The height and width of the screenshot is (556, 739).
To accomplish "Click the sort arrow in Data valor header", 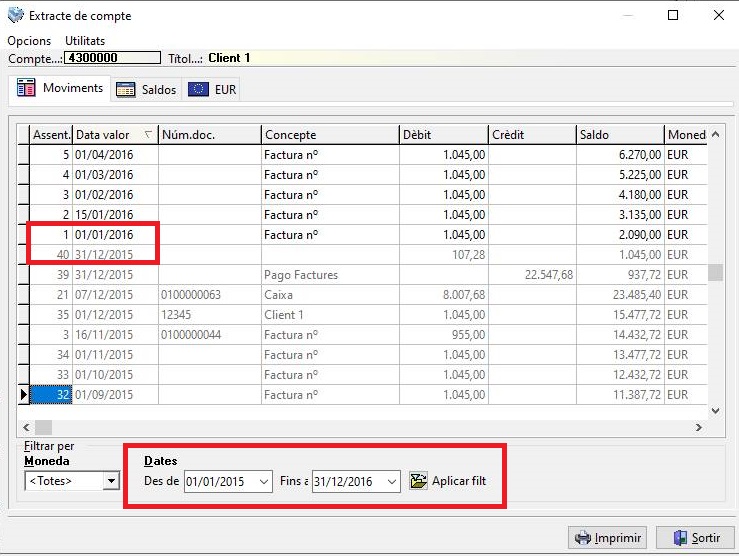I will coord(148,134).
